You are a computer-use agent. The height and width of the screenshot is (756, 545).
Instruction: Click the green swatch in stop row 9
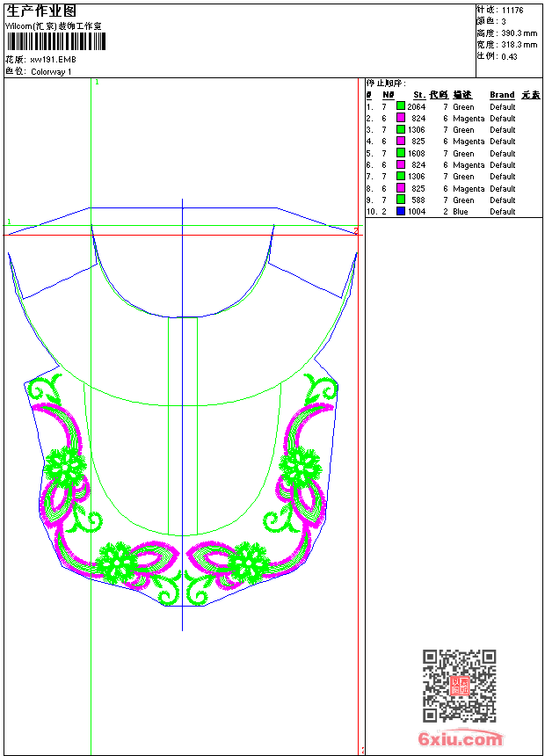coord(400,200)
